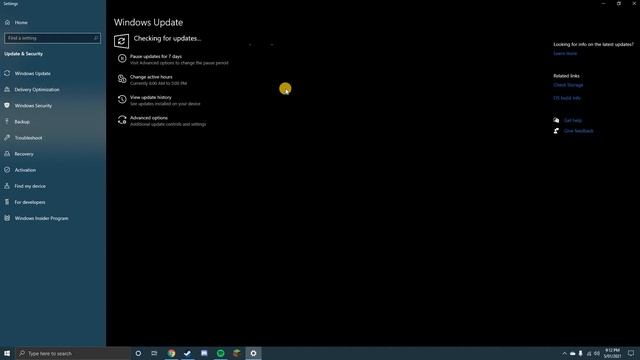This screenshot has height=360, width=640.
Task: Click the Troubleshoot wrench icon
Action: [x=7, y=138]
